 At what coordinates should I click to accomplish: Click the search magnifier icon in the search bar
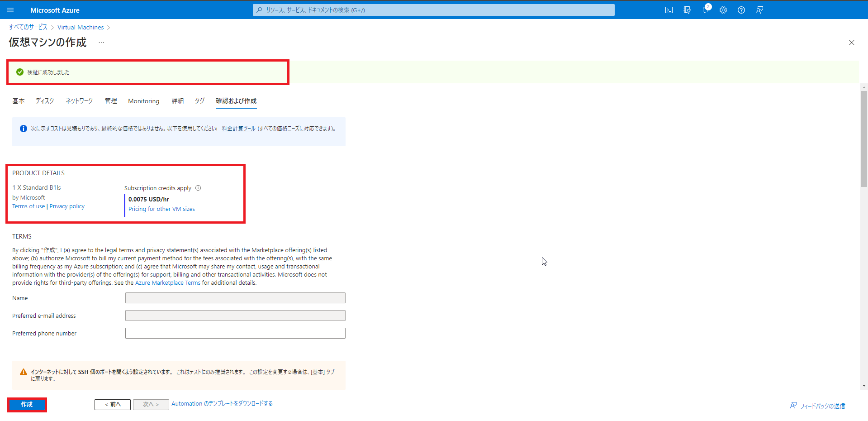(259, 10)
